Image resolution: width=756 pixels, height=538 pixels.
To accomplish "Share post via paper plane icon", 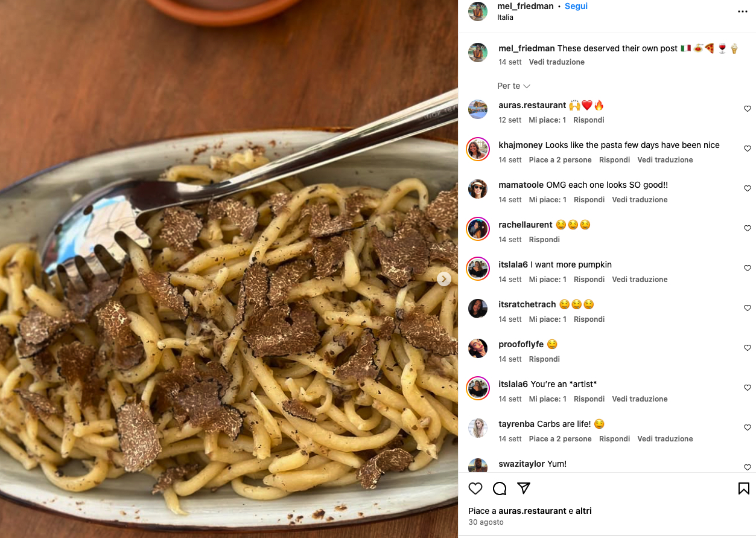I will pyautogui.click(x=524, y=488).
